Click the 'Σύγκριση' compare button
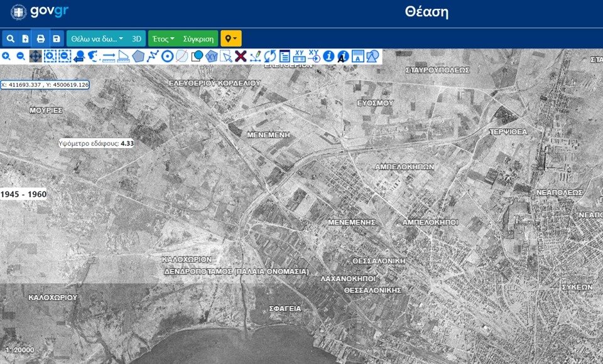 point(198,39)
